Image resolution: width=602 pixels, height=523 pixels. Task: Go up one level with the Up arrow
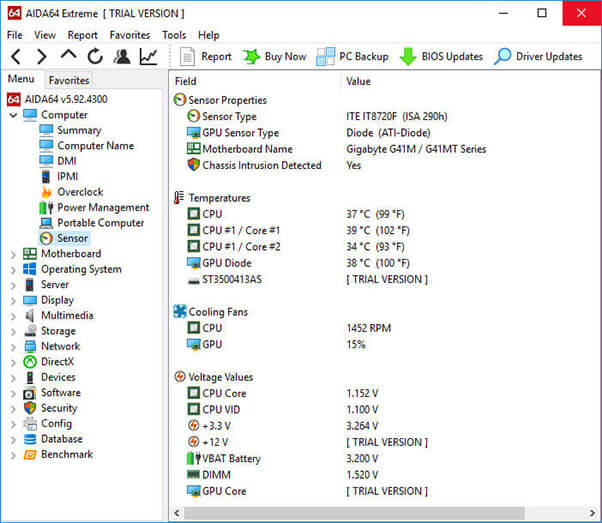(x=68, y=55)
